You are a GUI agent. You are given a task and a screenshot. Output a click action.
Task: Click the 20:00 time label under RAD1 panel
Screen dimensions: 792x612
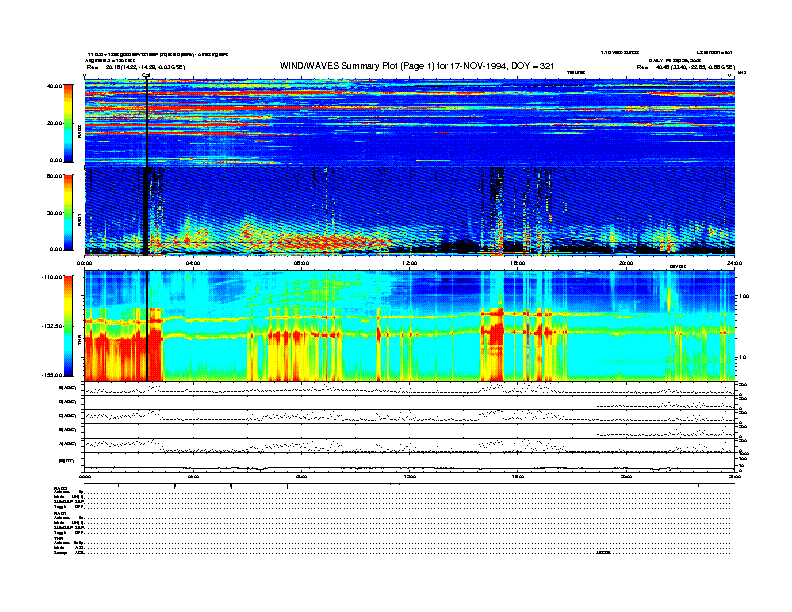pos(626,263)
